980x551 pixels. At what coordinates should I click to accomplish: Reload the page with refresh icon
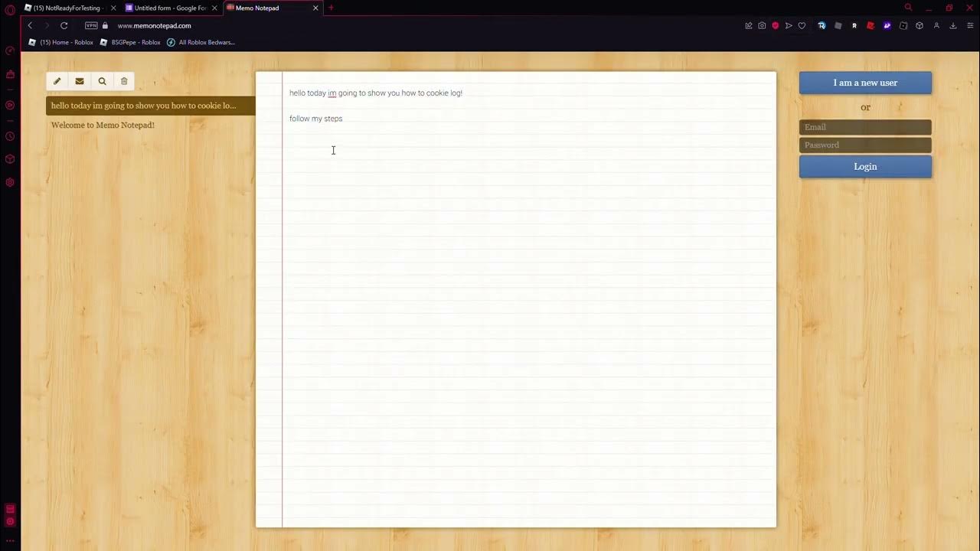[64, 25]
